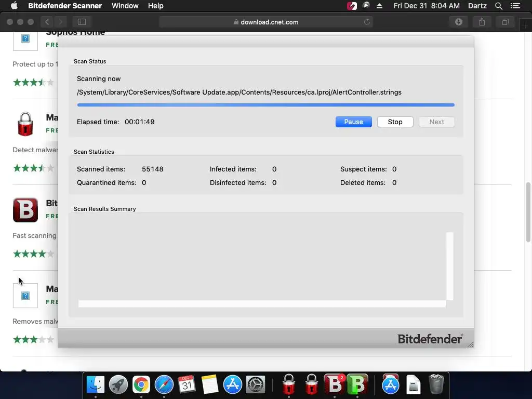Stop the scan in progress

395,122
